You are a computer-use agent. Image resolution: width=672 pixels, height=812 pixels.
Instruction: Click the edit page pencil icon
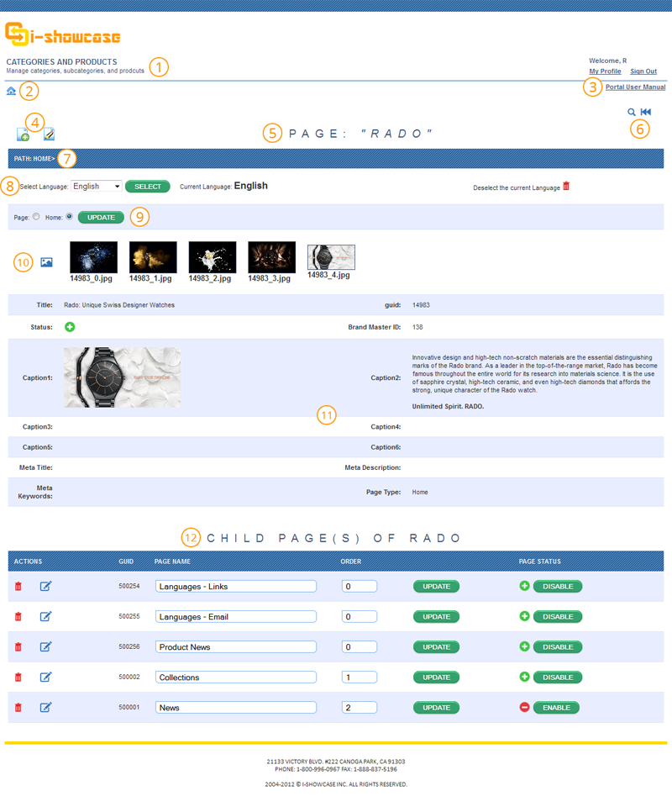[x=49, y=134]
